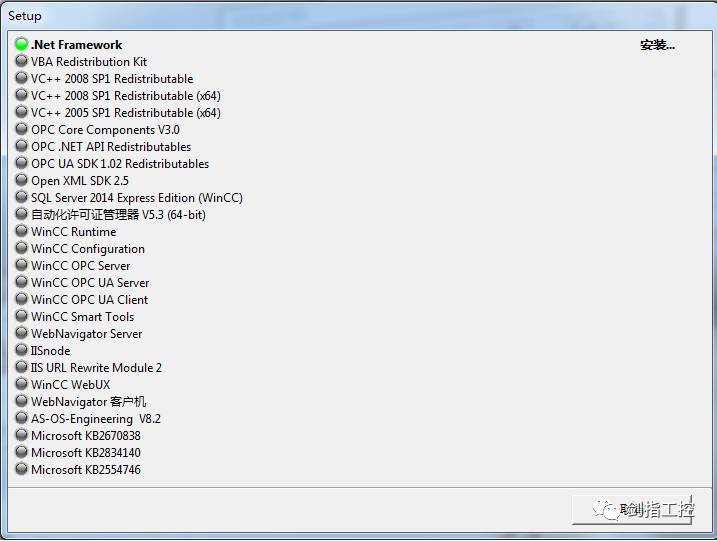Select the VC++ 2008 SP1 Redistributable (x64) label

pos(126,96)
